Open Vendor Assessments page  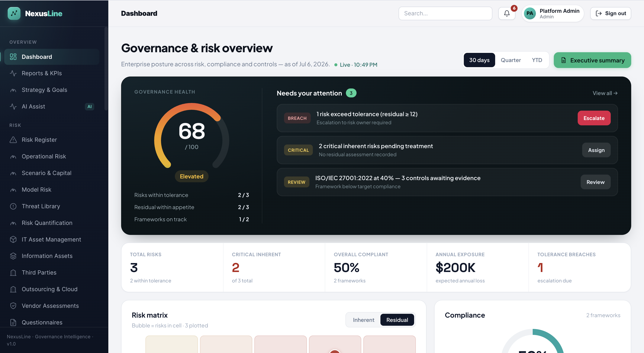point(52,306)
